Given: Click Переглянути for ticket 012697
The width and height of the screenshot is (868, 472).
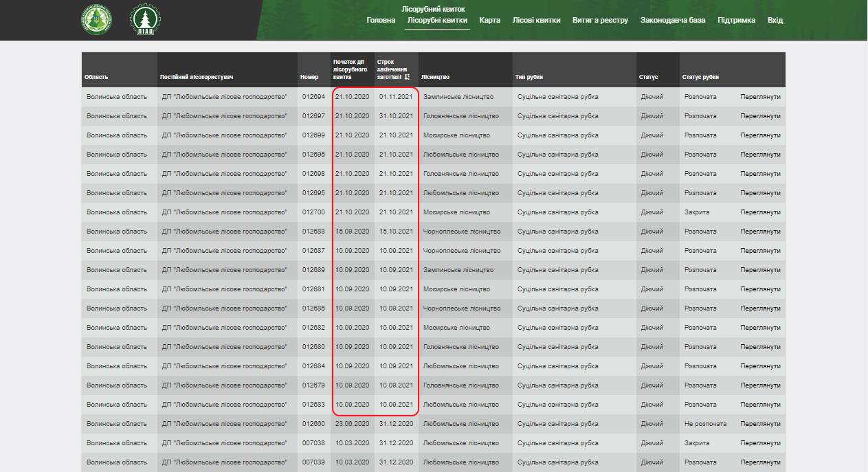Looking at the screenshot, I should coord(760,116).
